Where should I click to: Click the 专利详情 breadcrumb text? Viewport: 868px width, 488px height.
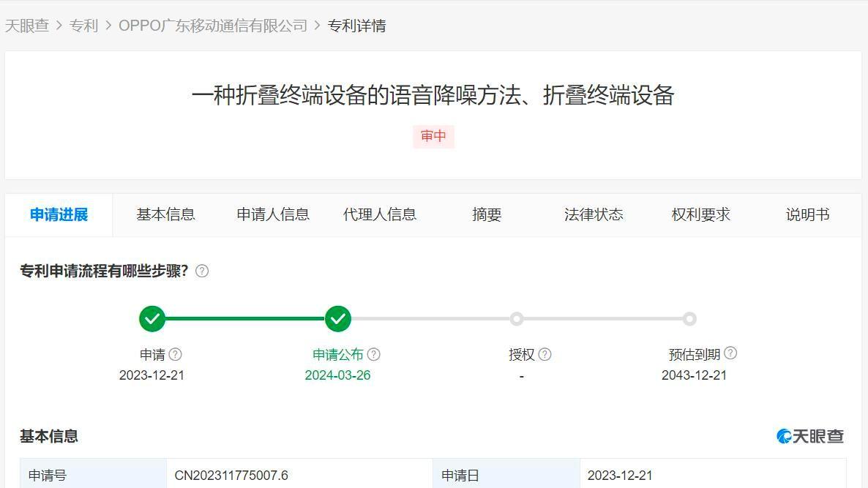[356, 26]
